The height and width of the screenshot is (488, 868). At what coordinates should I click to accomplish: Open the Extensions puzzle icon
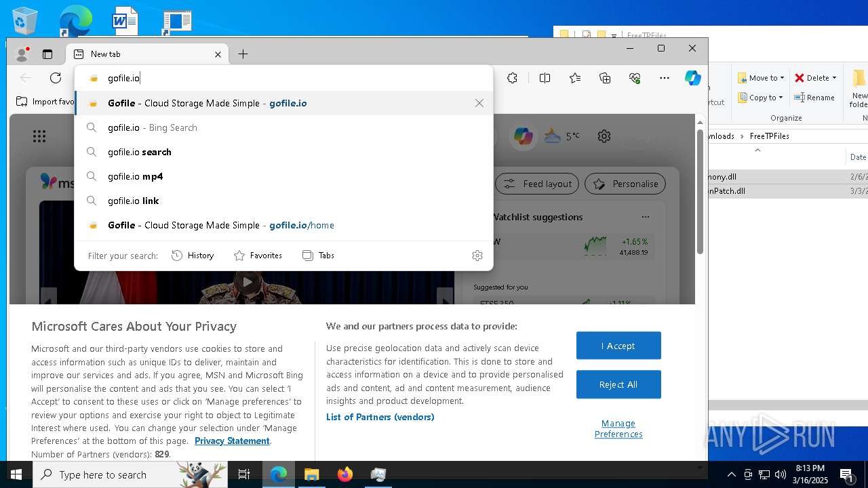(x=512, y=78)
